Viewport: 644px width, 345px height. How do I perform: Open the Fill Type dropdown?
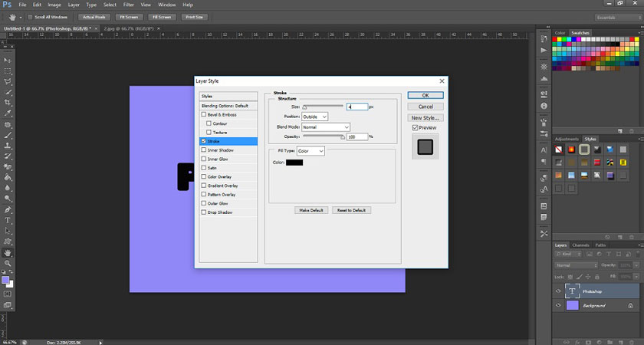click(x=310, y=151)
